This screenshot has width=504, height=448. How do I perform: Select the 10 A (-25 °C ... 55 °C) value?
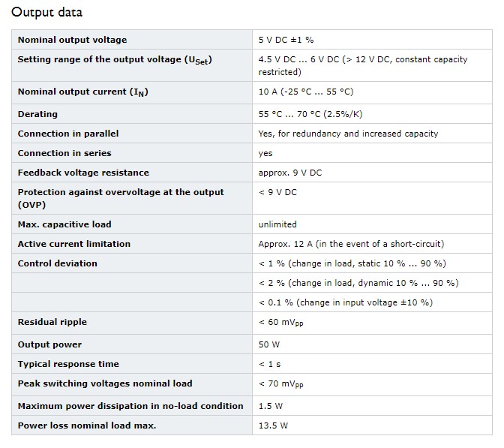(306, 92)
